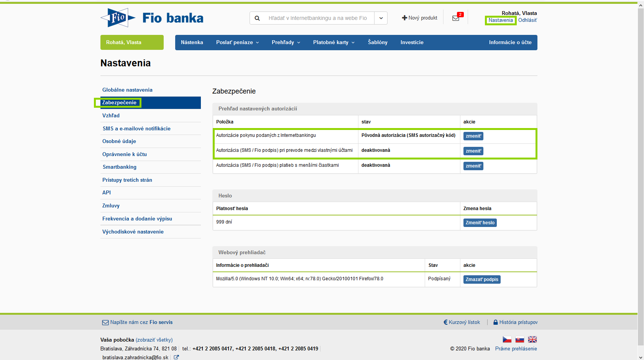
Task: Click zmeniť for Internetbanking authorization
Action: [x=473, y=136]
